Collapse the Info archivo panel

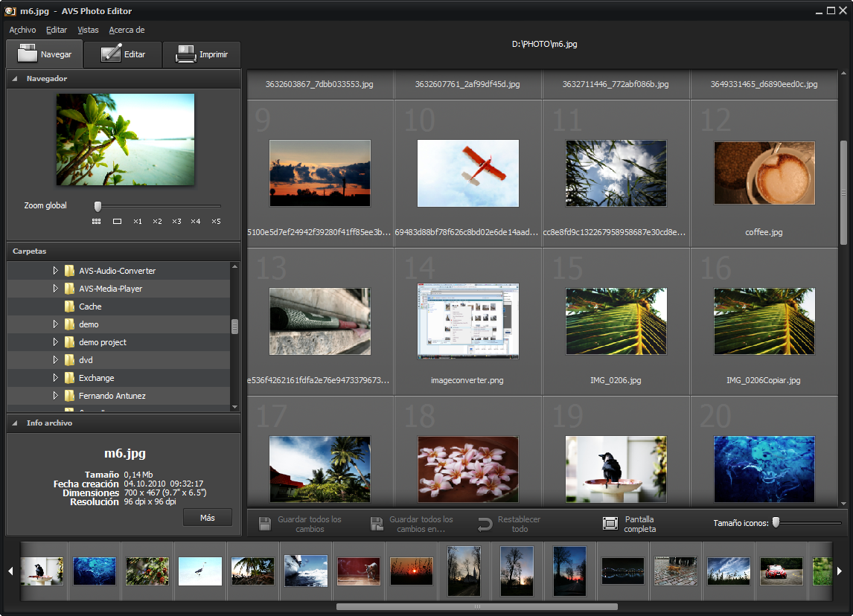(16, 423)
